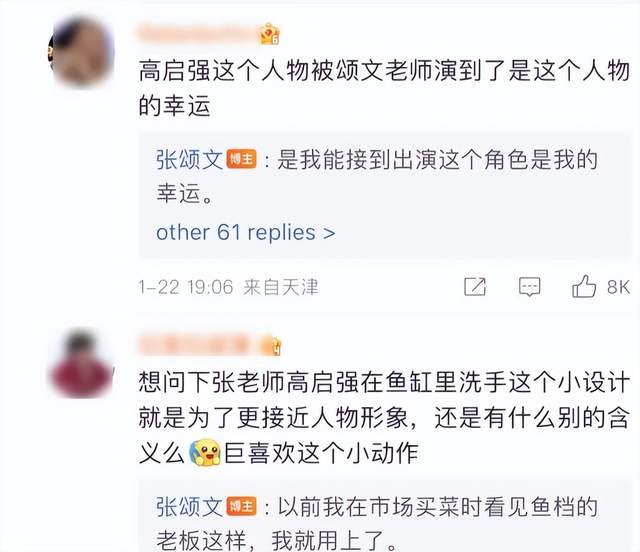Expand other 61 replies
The width and height of the screenshot is (640, 552).
pyautogui.click(x=246, y=233)
